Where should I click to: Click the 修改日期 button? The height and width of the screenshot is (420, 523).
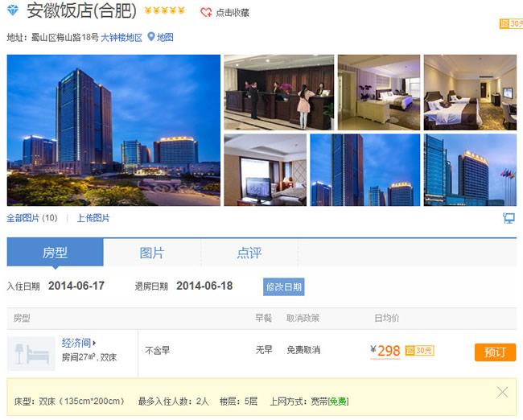tap(284, 287)
